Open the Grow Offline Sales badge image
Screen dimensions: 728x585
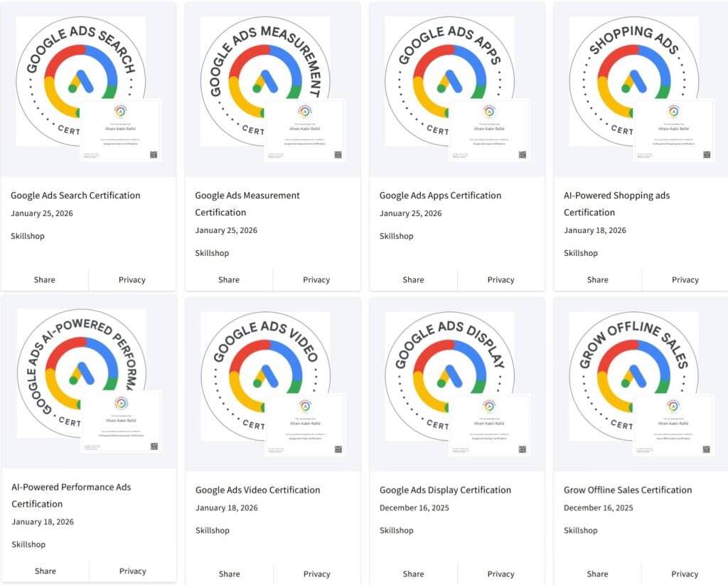coord(633,376)
